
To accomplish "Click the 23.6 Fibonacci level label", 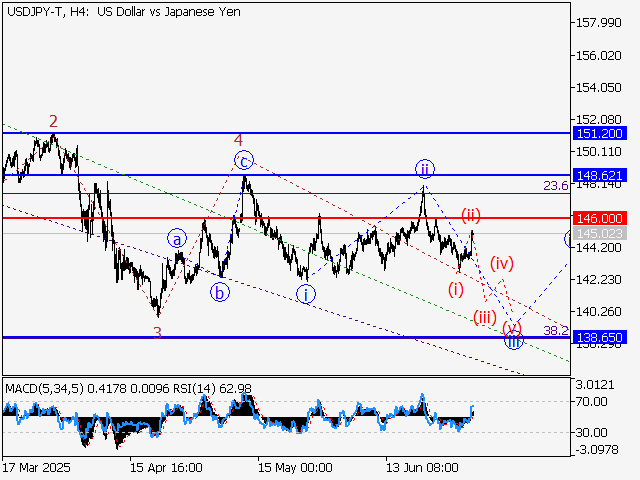I will click(555, 186).
